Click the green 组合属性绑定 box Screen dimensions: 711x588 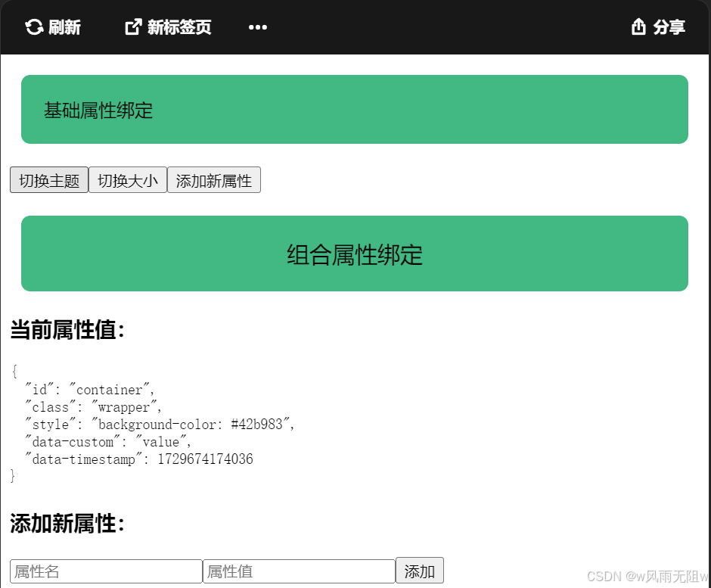point(355,254)
